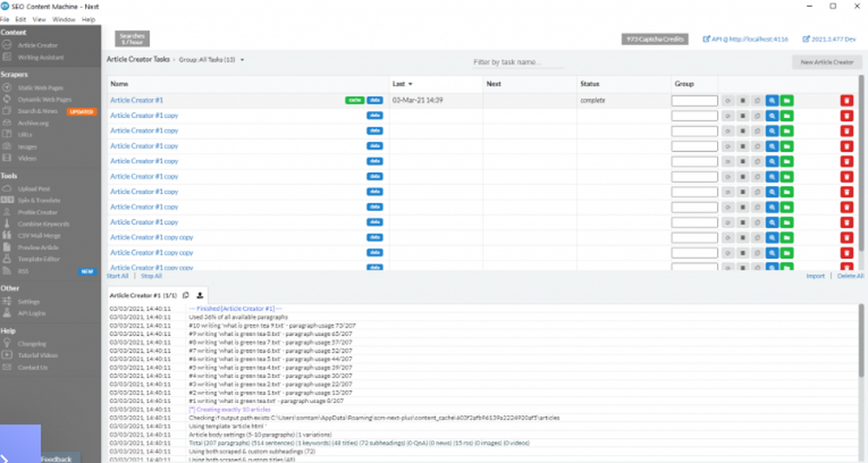The height and width of the screenshot is (463, 868).
Task: Download the Article Creator #1 log
Action: (x=200, y=295)
